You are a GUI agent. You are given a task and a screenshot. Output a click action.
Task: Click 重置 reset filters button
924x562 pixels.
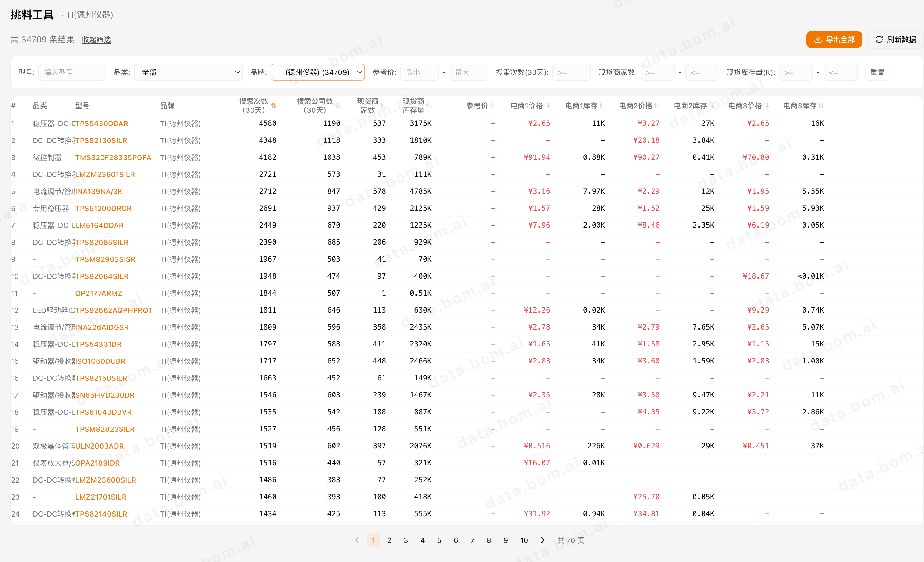(877, 72)
